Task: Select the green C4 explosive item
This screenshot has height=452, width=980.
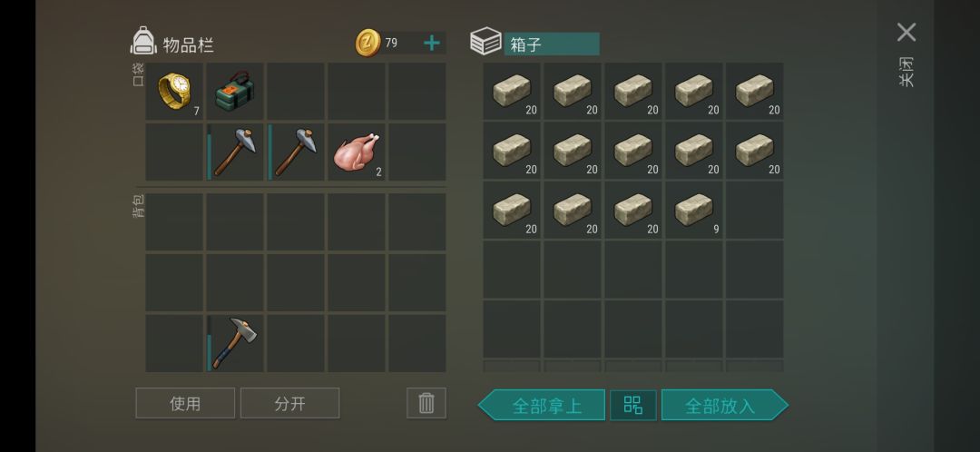Action: 235,92
